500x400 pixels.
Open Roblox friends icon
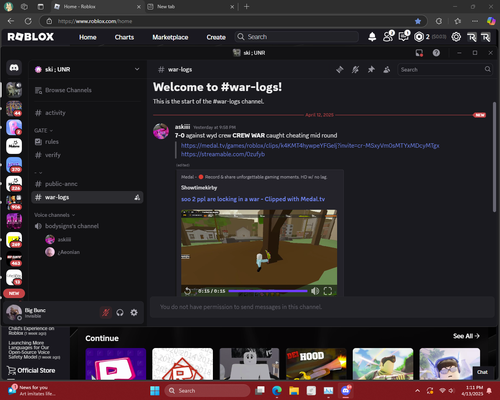point(388,37)
